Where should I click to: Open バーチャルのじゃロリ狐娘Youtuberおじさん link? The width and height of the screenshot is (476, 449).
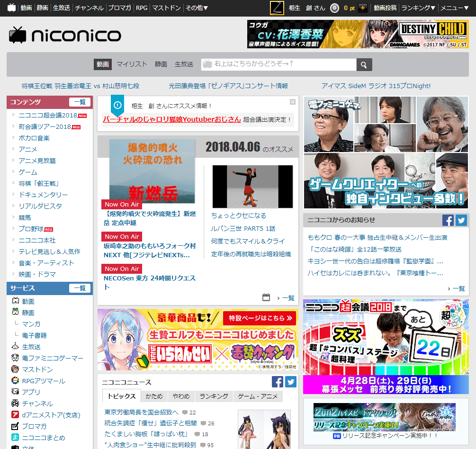[172, 119]
